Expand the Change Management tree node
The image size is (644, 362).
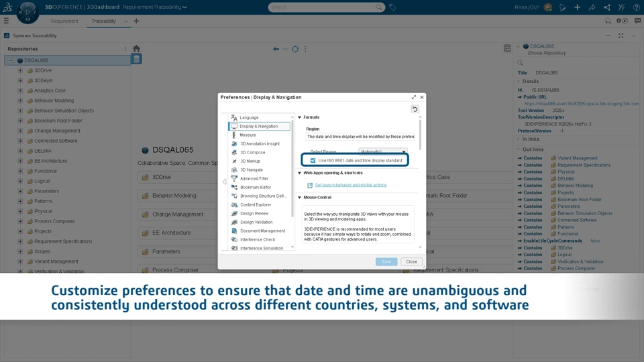click(20, 131)
